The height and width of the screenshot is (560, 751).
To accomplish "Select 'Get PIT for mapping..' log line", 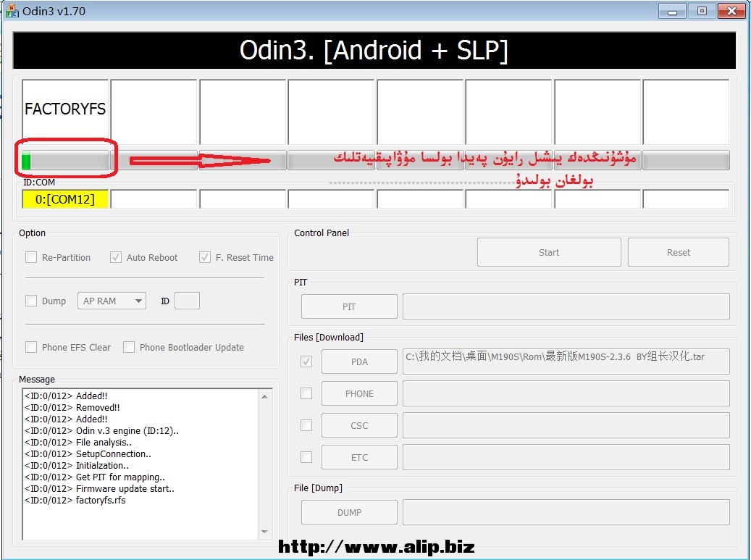I will (x=95, y=477).
